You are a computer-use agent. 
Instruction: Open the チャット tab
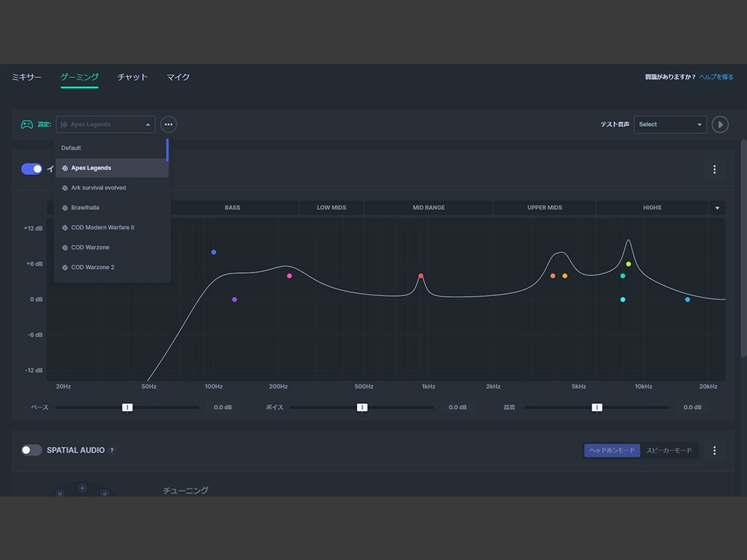(x=133, y=77)
